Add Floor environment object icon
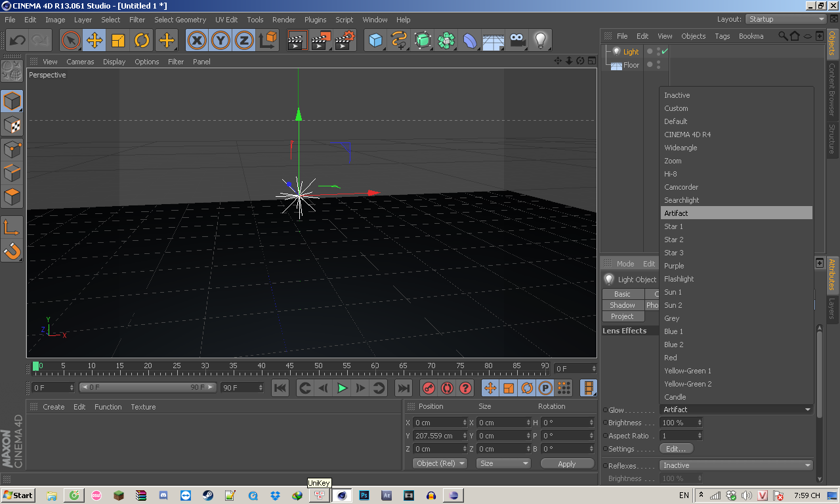The image size is (840, 504). (493, 41)
